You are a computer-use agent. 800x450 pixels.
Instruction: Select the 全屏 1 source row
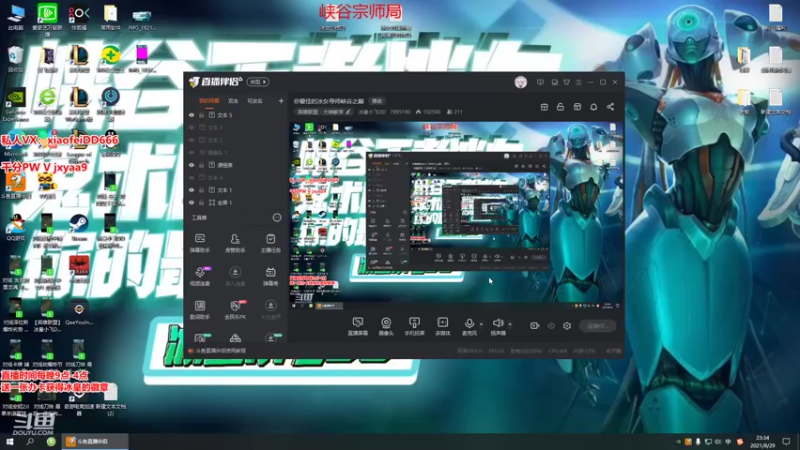pos(237,203)
